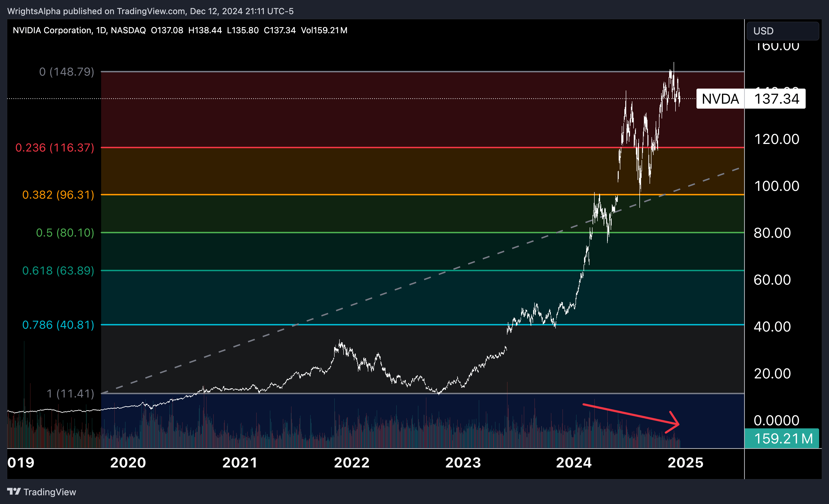Screen dimensions: 829x504
Task: Select the 0 (148.79) Fibonacci level label
Action: click(67, 72)
